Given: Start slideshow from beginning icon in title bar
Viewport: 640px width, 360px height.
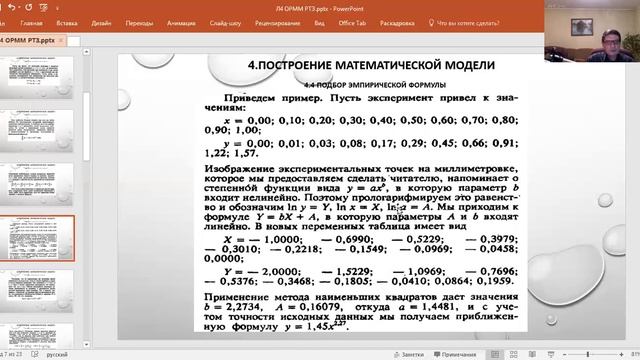Looking at the screenshot, I should click(x=43, y=7).
